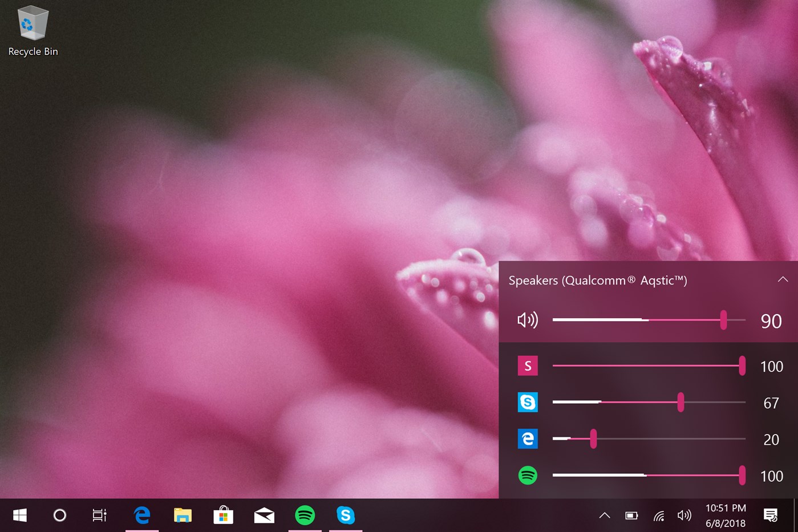
Task: Launch File Explorer from the taskbar
Action: coord(183,515)
